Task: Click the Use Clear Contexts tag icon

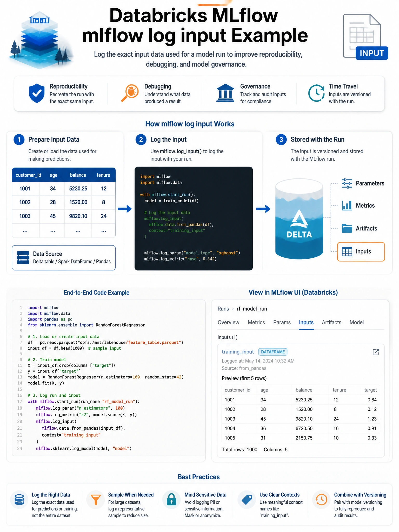Action: (247, 499)
